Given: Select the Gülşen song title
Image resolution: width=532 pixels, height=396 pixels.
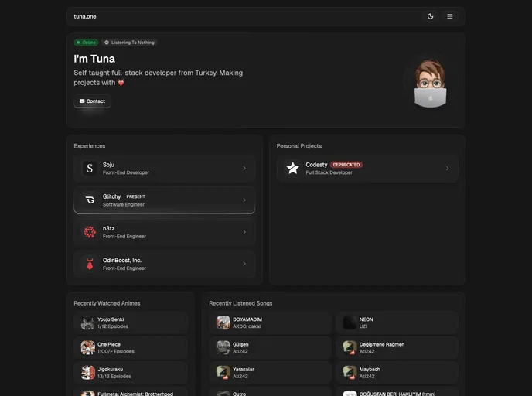Looking at the screenshot, I should pyautogui.click(x=240, y=344).
